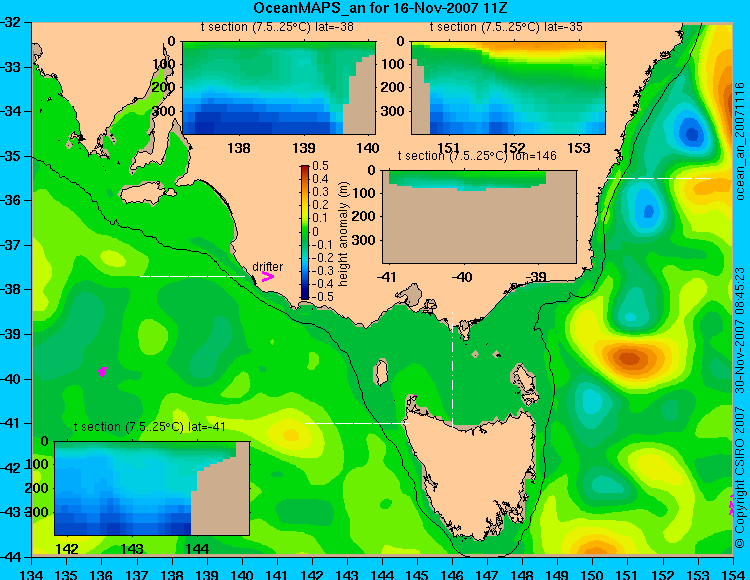Click the 0 tick on the height anomaly colorbar
The height and width of the screenshot is (580, 750).
pyautogui.click(x=316, y=231)
